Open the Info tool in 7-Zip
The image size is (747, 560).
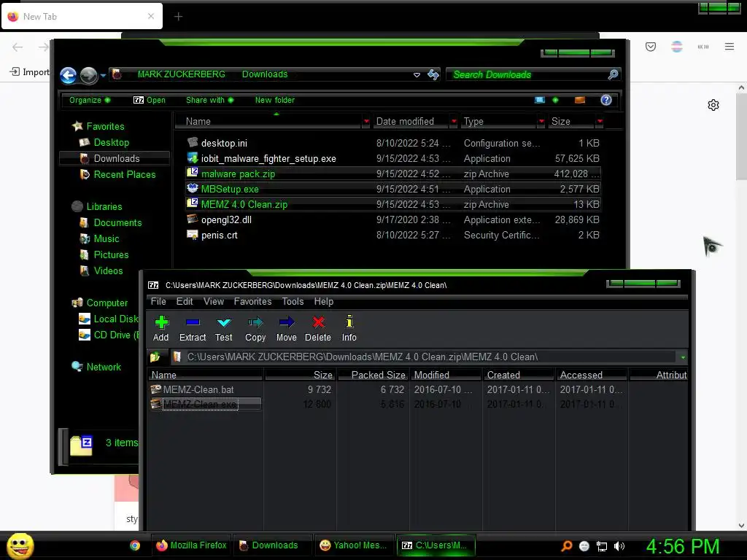(x=349, y=329)
